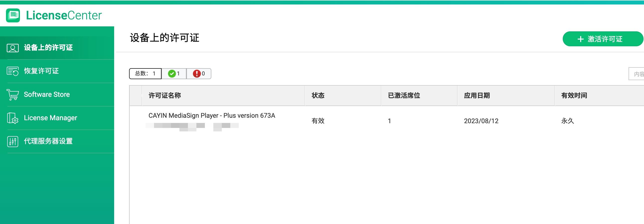Click the LicenseCenter logo icon

13,15
